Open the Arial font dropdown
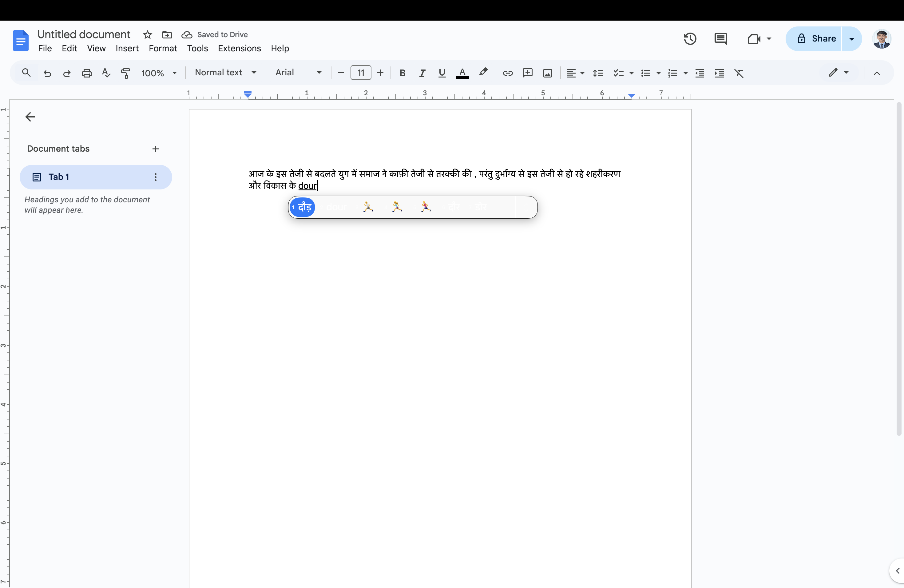Viewport: 904px width, 588px height. [x=298, y=73]
